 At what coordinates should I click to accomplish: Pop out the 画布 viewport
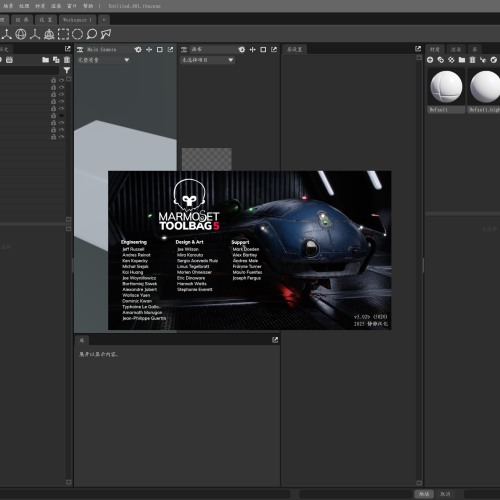(274, 49)
